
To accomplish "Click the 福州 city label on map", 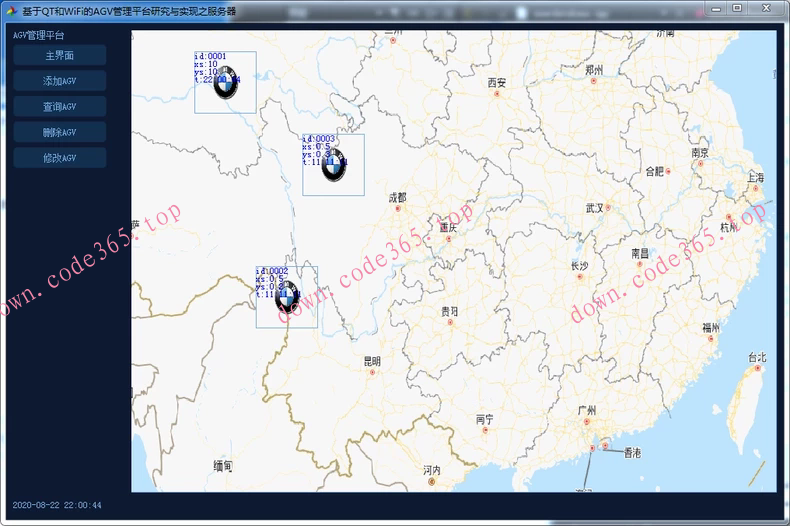I will [x=711, y=327].
